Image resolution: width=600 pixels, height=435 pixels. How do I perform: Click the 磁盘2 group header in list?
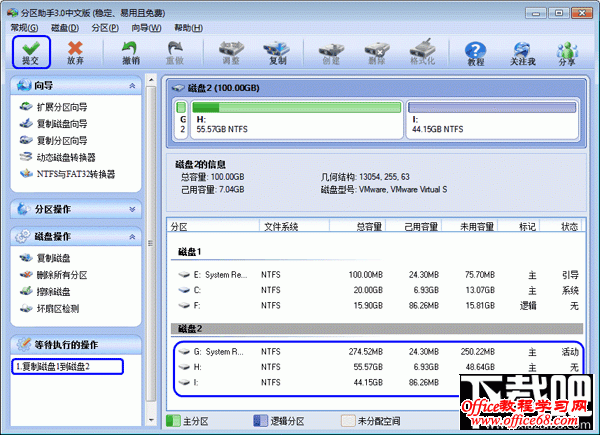click(377, 328)
